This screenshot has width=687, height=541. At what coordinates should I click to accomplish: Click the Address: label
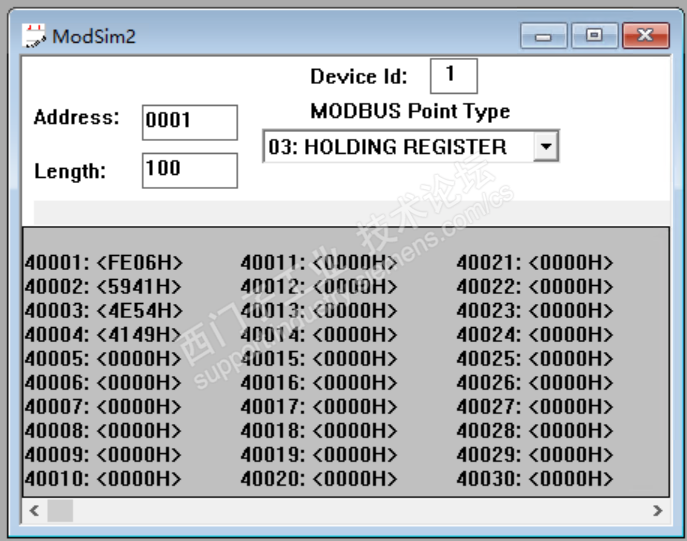point(77,117)
